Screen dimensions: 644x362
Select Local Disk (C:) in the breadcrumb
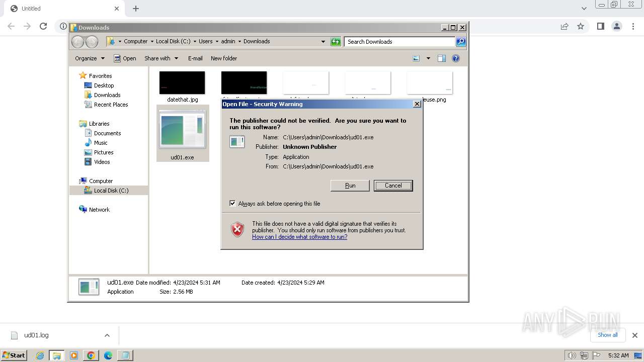click(x=173, y=42)
